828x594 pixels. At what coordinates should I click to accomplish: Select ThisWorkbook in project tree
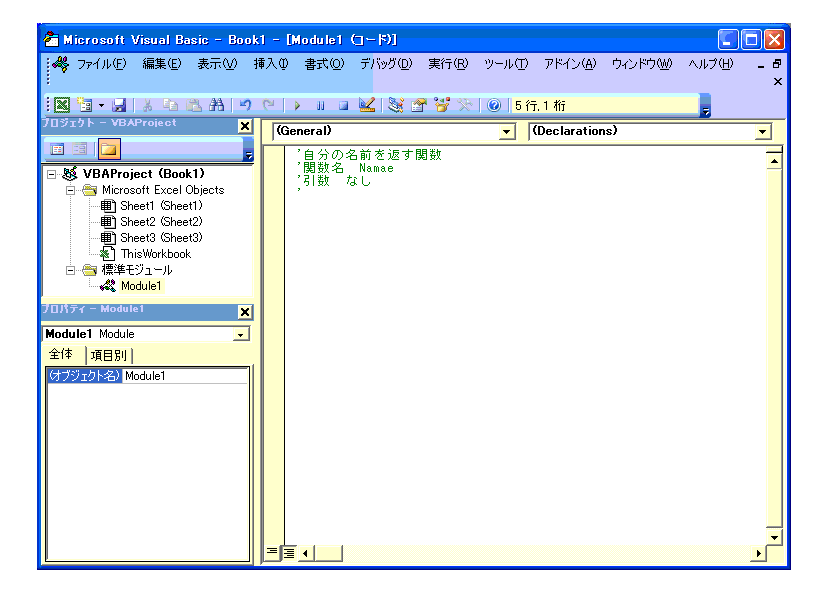coord(156,254)
